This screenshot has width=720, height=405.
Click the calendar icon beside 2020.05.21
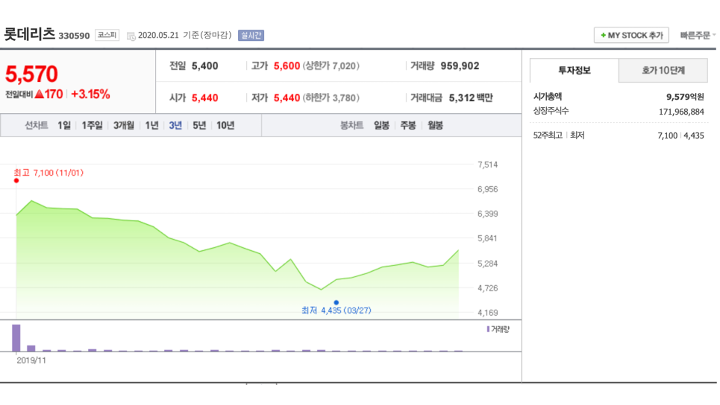[x=131, y=36]
